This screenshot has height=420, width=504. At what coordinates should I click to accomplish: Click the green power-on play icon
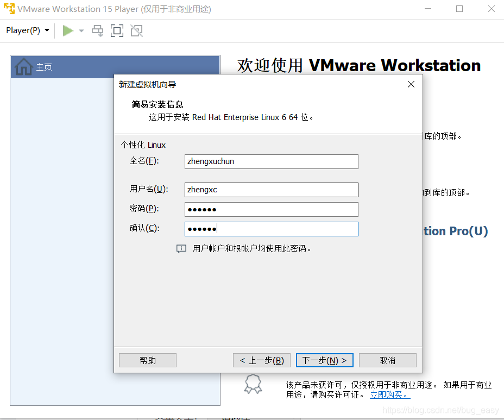pyautogui.click(x=68, y=31)
